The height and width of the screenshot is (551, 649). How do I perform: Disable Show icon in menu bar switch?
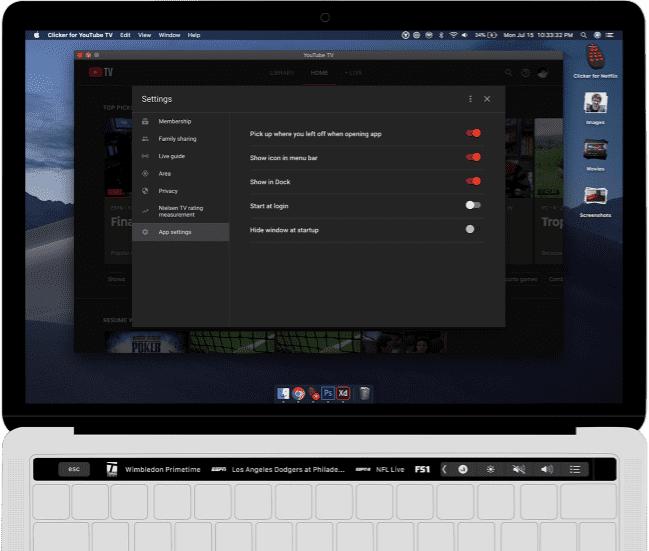pyautogui.click(x=474, y=157)
